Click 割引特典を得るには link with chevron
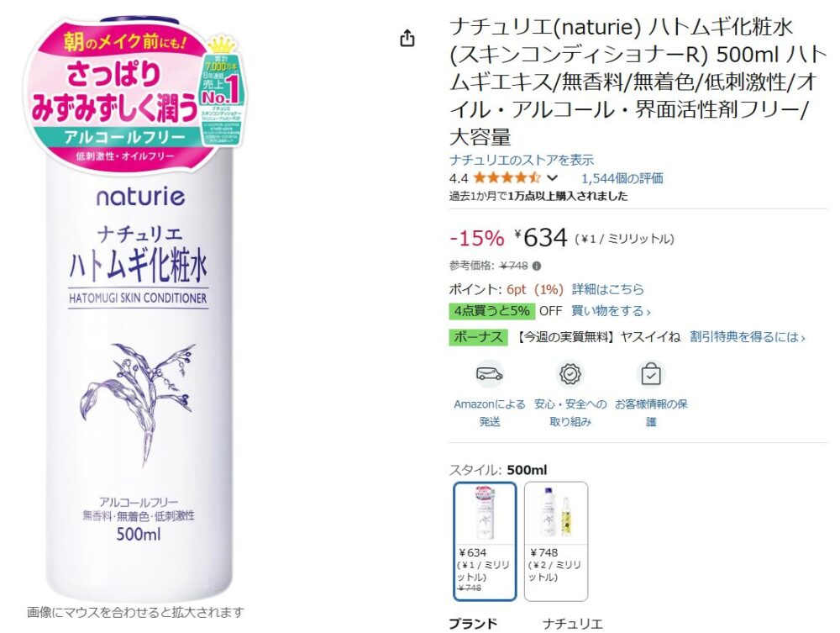The width and height of the screenshot is (840, 633). pyautogui.click(x=748, y=337)
